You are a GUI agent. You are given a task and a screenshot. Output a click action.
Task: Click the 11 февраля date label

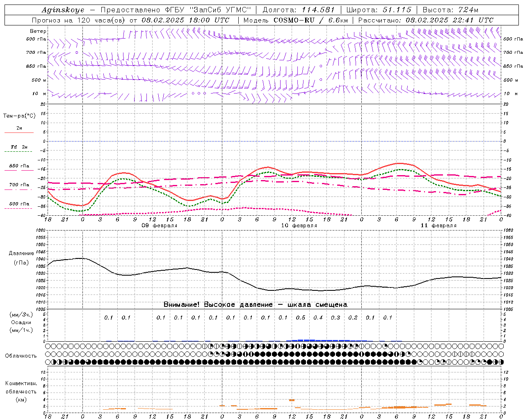438,226
